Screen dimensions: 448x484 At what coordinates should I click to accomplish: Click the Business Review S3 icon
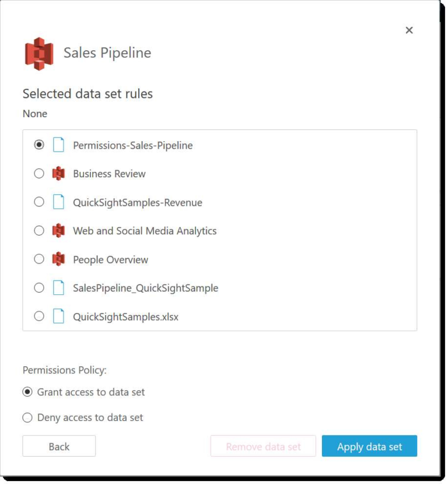point(58,173)
